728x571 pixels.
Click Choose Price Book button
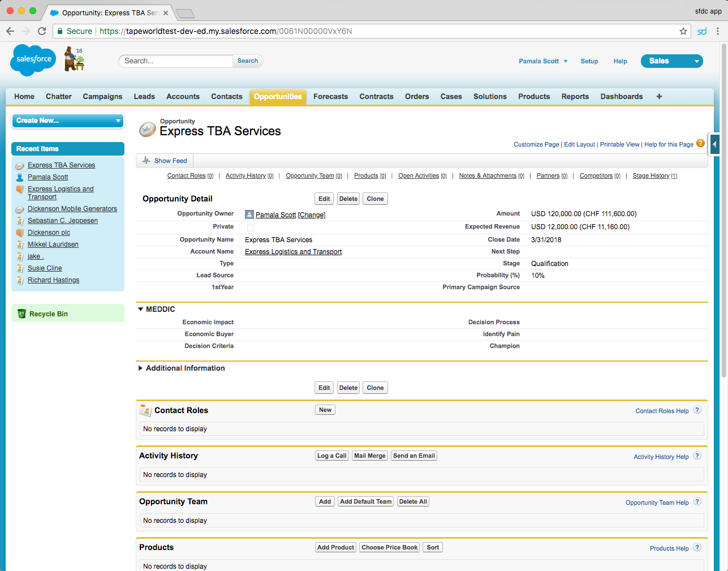(x=390, y=547)
